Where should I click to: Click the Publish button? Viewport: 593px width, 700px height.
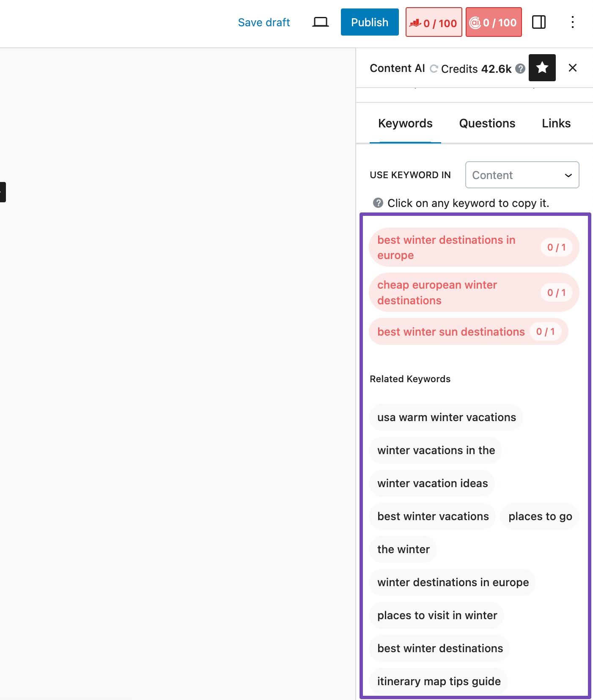pyautogui.click(x=369, y=22)
